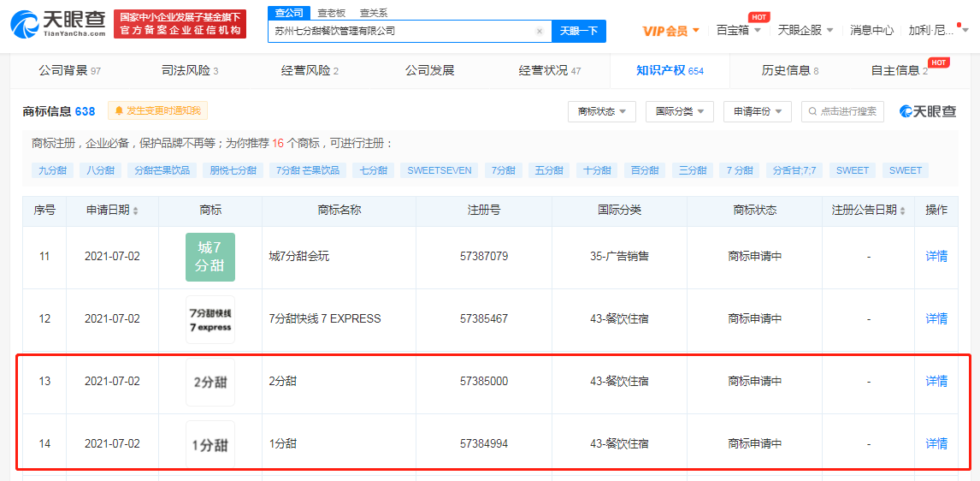Viewport: 980px width, 481px height.
Task: Click the trademark name 城7分甜会玩
Action: (300, 256)
